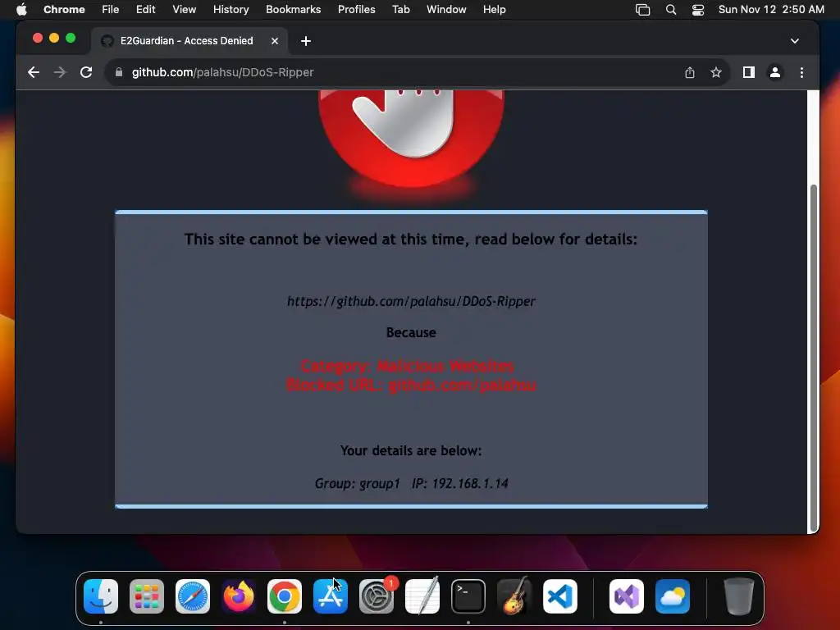The height and width of the screenshot is (630, 840).
Task: Open the Chrome app menu
Action: (x=64, y=10)
